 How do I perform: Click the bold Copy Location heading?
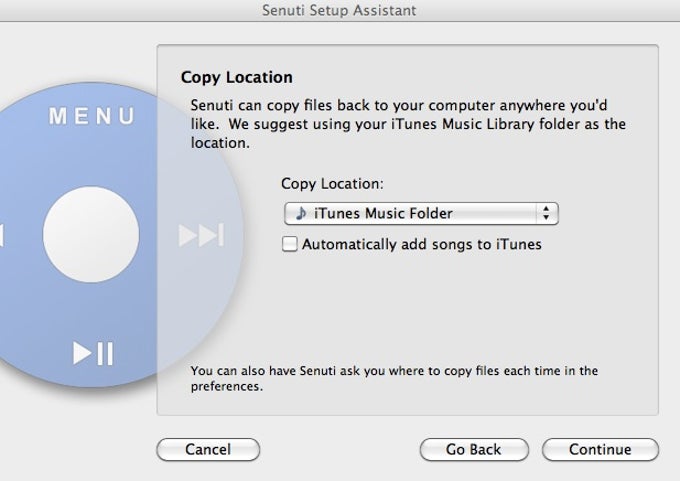coord(237,77)
